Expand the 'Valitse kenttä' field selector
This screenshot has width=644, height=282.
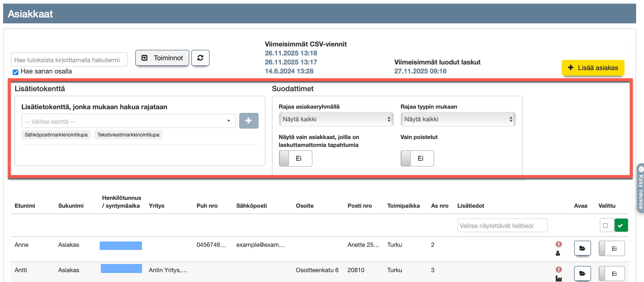pyautogui.click(x=128, y=121)
